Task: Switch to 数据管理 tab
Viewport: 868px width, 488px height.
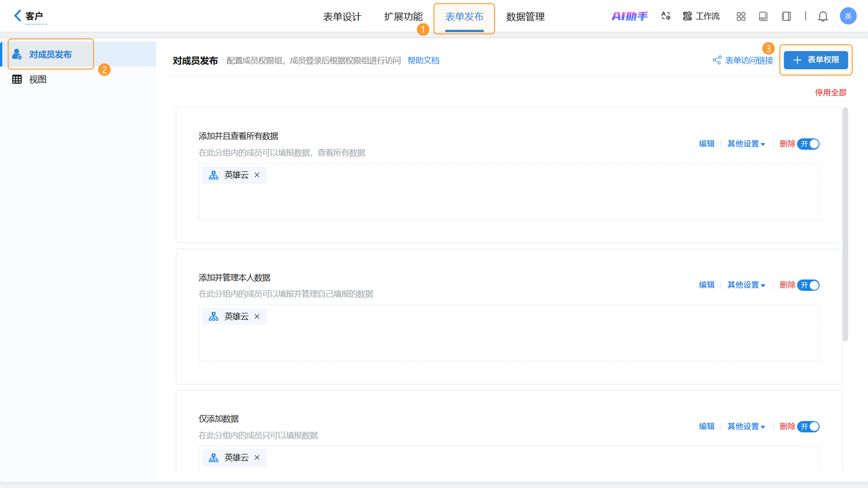Action: click(525, 17)
